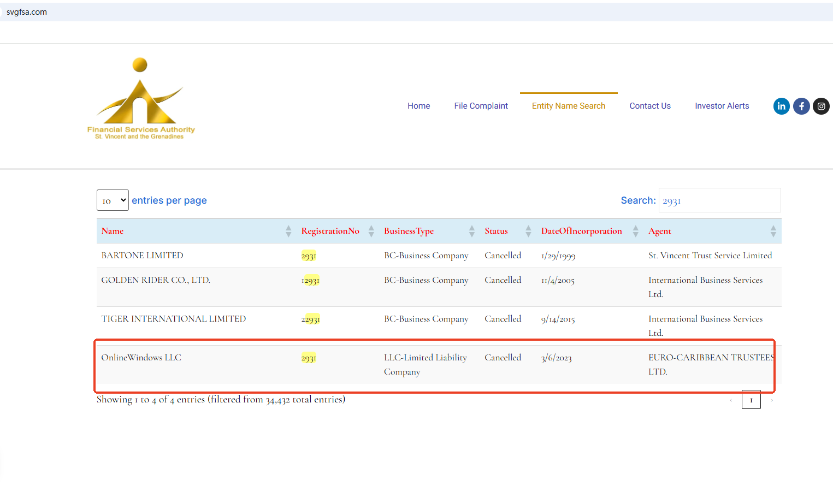Open the Contact Us page
The image size is (833, 504).
point(649,106)
